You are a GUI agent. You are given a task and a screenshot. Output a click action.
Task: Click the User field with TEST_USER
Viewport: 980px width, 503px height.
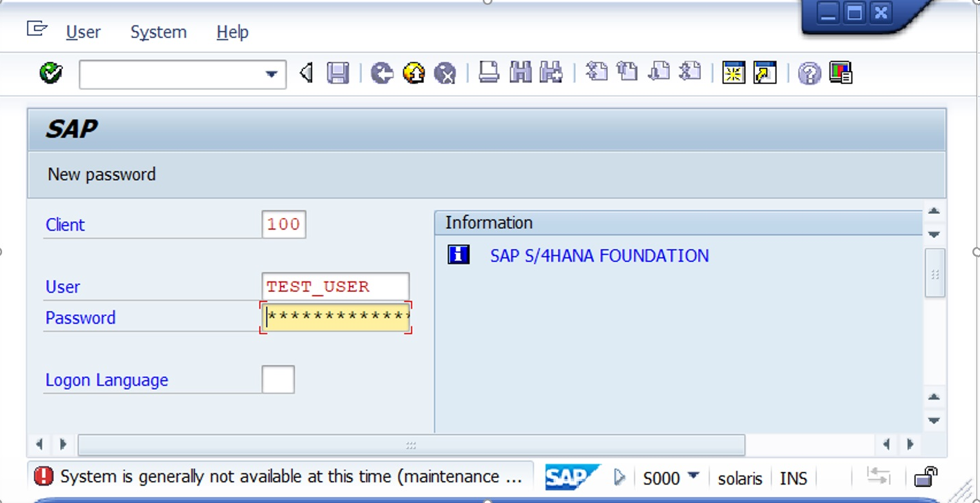click(336, 286)
